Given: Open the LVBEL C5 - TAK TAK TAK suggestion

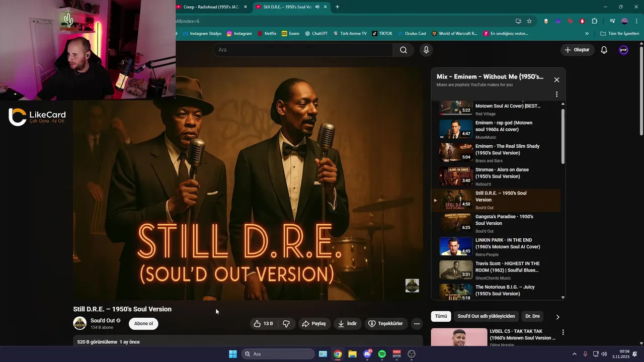Looking at the screenshot, I should coord(522,335).
